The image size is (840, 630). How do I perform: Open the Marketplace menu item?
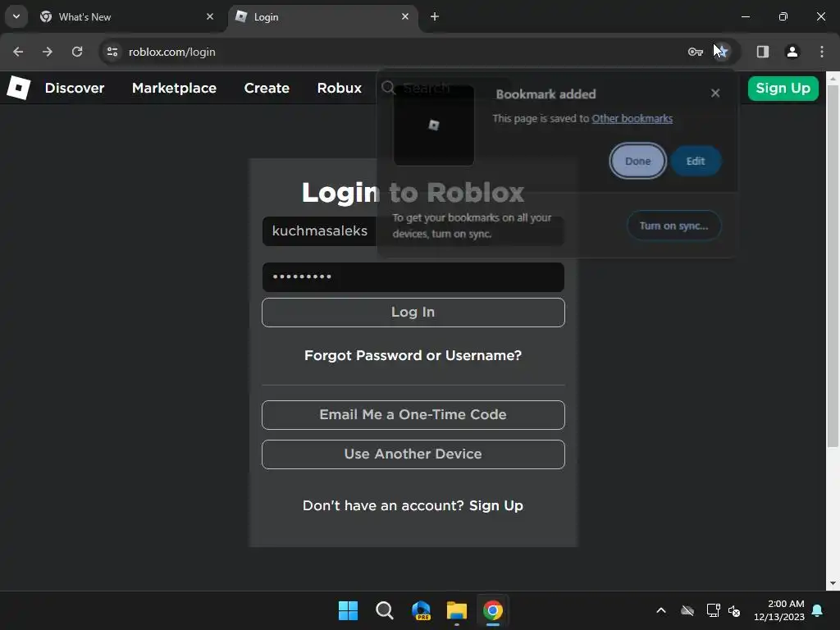coord(174,88)
